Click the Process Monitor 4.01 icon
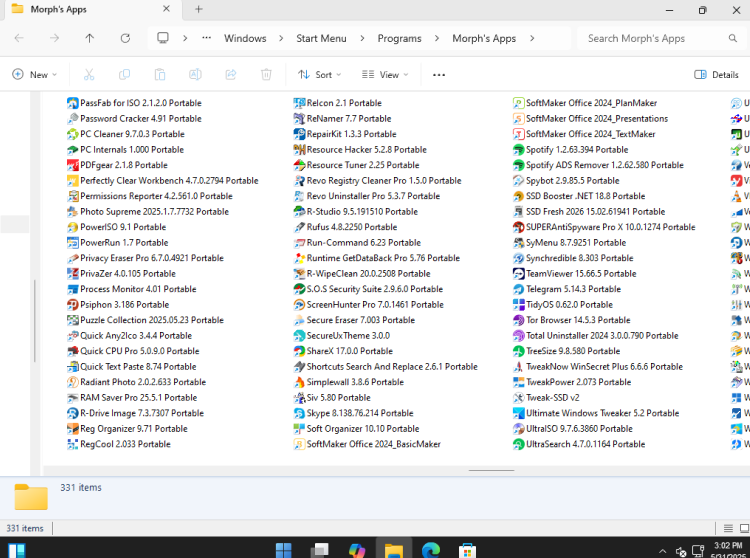Viewport: 750px width, 558px height. click(73, 289)
